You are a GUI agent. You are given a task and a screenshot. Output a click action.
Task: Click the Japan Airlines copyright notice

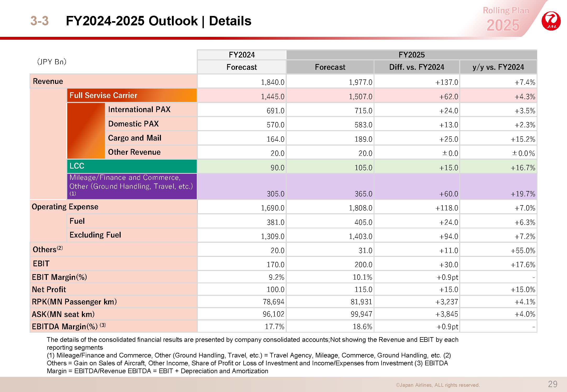click(x=437, y=385)
